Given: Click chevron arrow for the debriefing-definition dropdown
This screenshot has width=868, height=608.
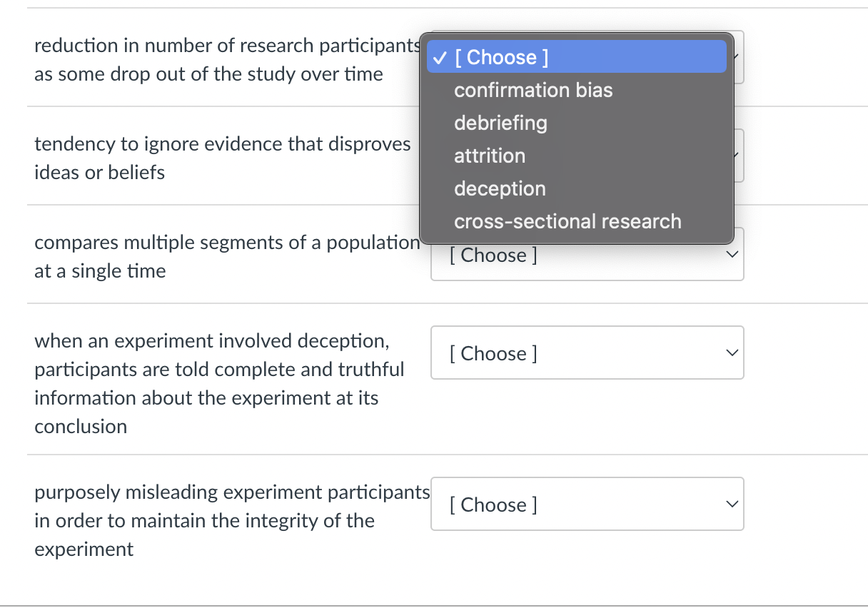Looking at the screenshot, I should (730, 353).
